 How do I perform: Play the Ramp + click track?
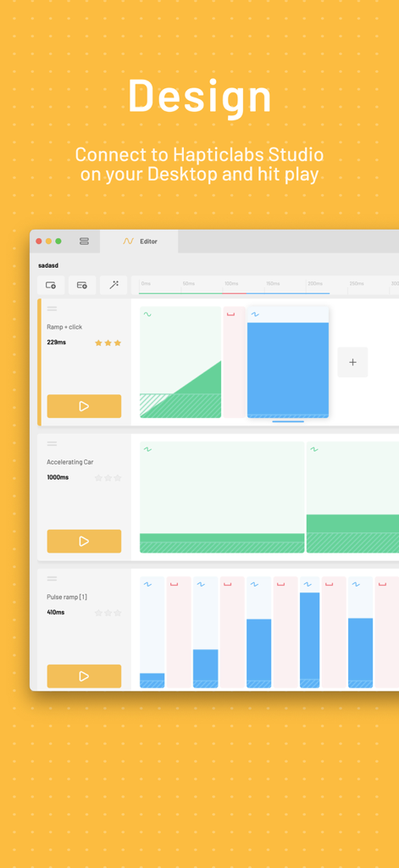pyautogui.click(x=84, y=406)
